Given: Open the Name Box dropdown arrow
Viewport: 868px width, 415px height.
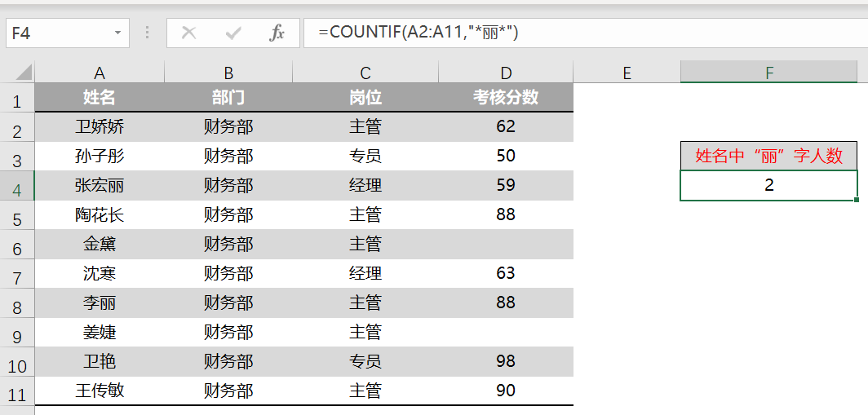Looking at the screenshot, I should pyautogui.click(x=117, y=33).
